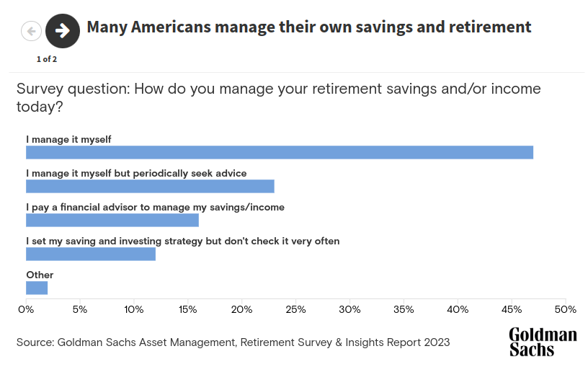Click the 25% axis tick label
The image size is (588, 372).
[296, 310]
